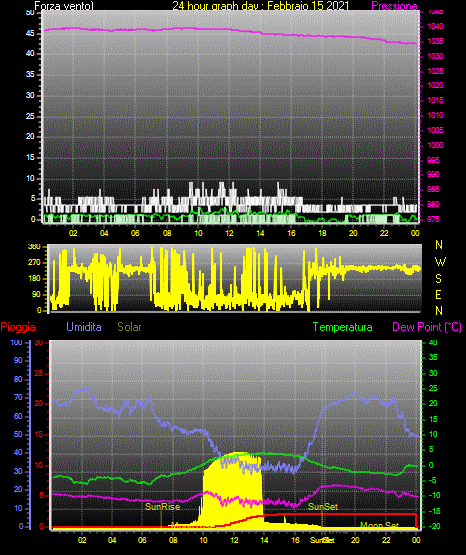
Task: Click the Umidita legend label
Action: tap(84, 327)
